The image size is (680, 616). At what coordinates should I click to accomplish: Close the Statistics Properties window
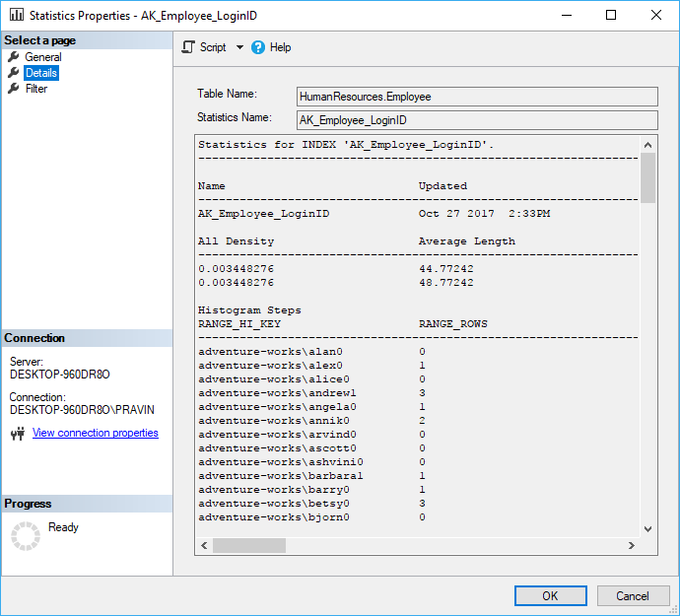656,15
